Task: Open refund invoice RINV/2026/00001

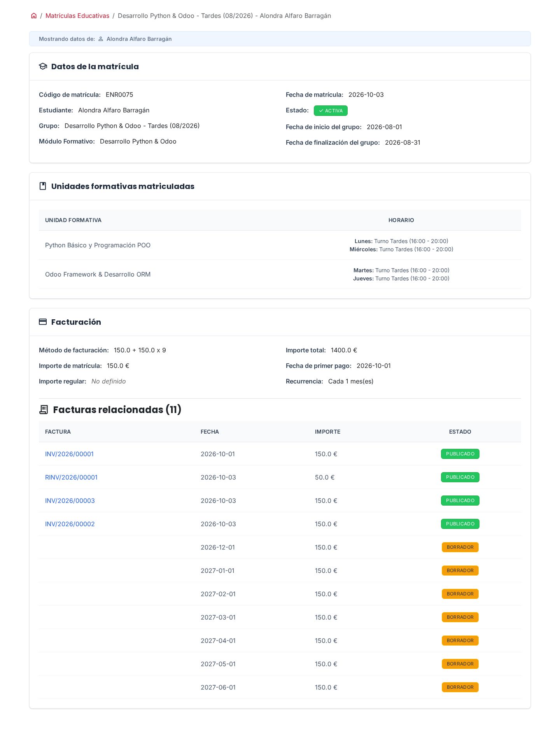Action: click(x=71, y=477)
